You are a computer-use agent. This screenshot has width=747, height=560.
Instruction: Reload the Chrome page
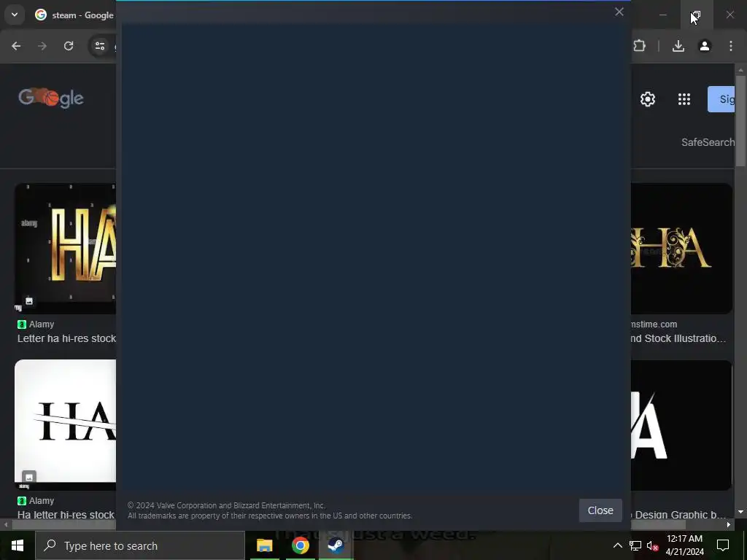[x=69, y=46]
